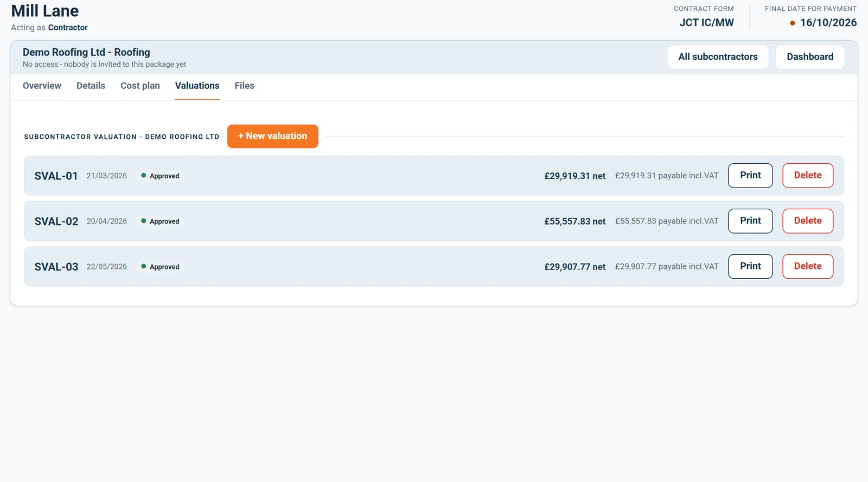The width and height of the screenshot is (868, 482).
Task: Open the Cost plan tab
Action: (x=140, y=86)
